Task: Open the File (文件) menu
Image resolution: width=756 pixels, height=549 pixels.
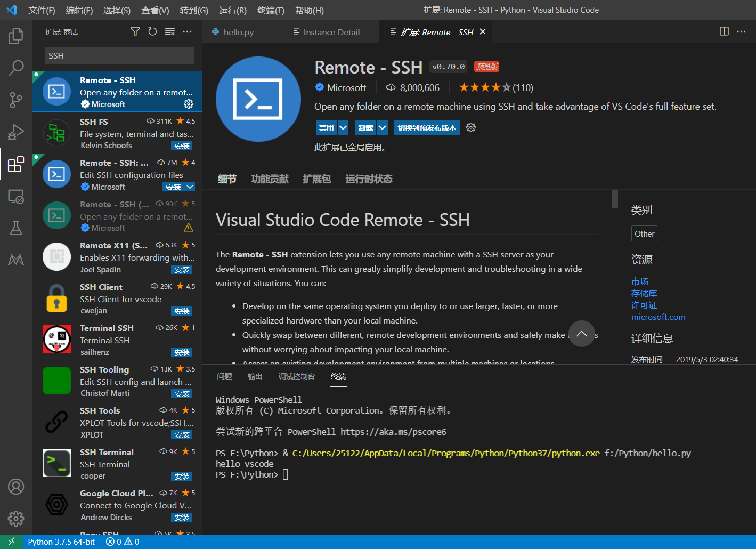Action: pos(42,10)
